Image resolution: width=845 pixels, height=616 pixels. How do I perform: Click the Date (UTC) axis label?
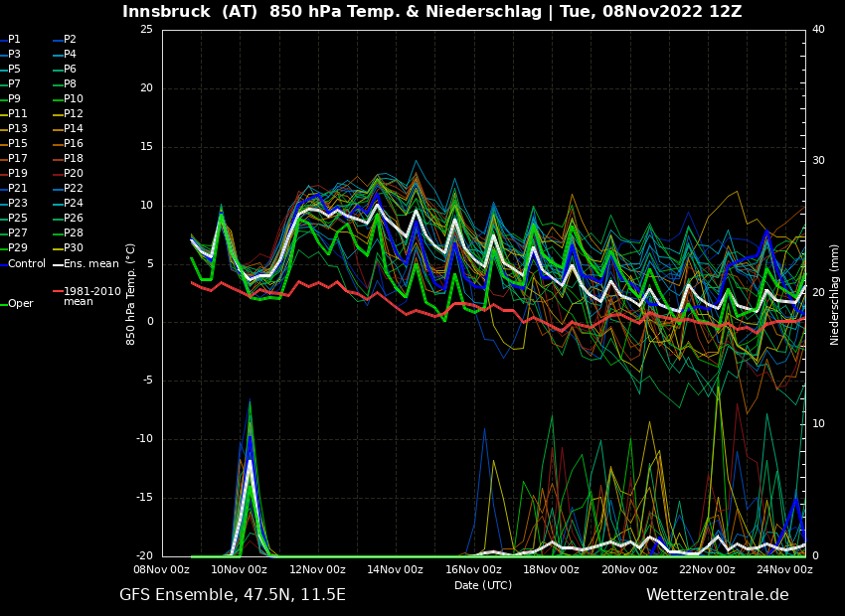(483, 586)
